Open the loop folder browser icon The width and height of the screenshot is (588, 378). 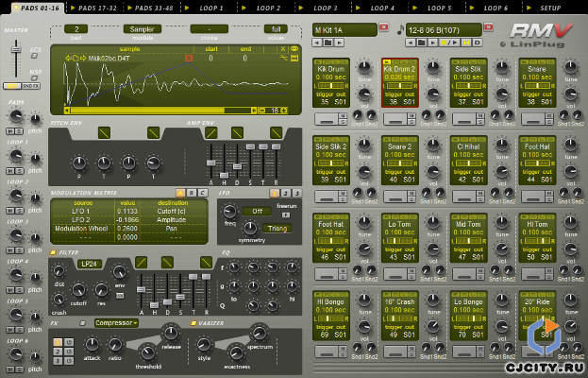pos(422,43)
